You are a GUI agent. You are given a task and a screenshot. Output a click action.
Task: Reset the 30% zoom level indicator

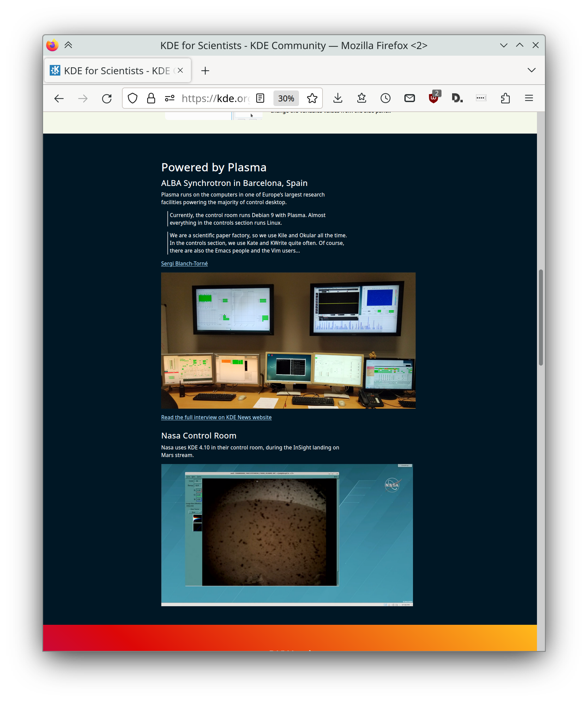(286, 98)
